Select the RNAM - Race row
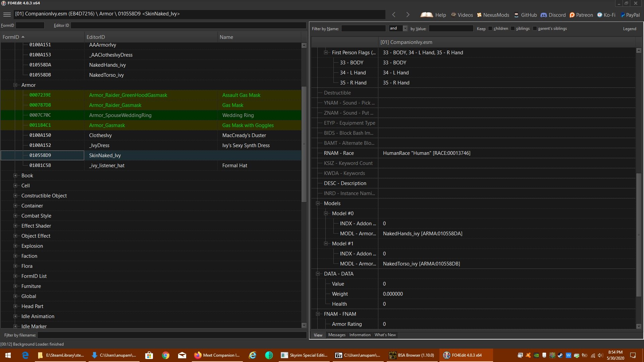644x362 pixels. coord(473,153)
